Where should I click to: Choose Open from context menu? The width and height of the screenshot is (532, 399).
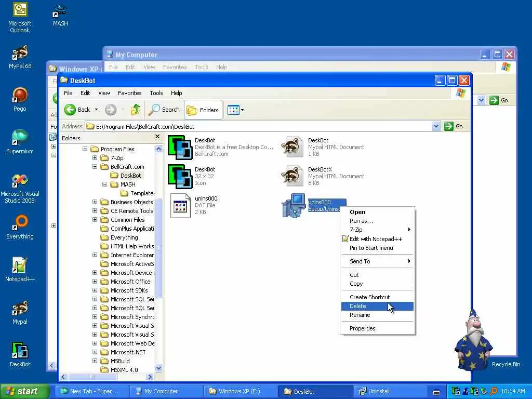point(377,212)
